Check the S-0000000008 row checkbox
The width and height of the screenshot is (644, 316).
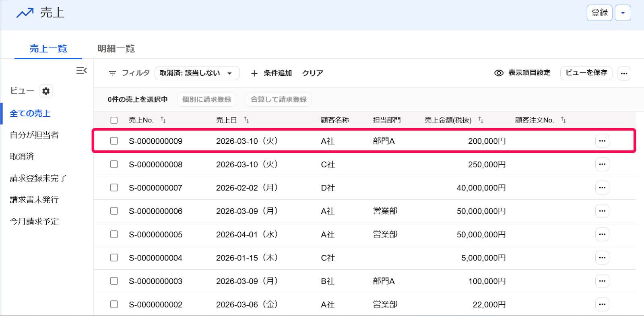pos(114,164)
